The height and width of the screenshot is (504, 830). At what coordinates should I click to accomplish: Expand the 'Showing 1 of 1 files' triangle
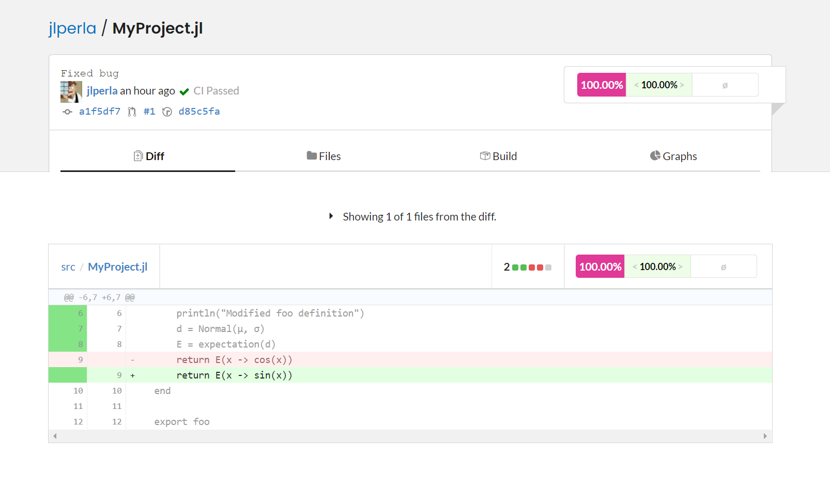tap(331, 216)
